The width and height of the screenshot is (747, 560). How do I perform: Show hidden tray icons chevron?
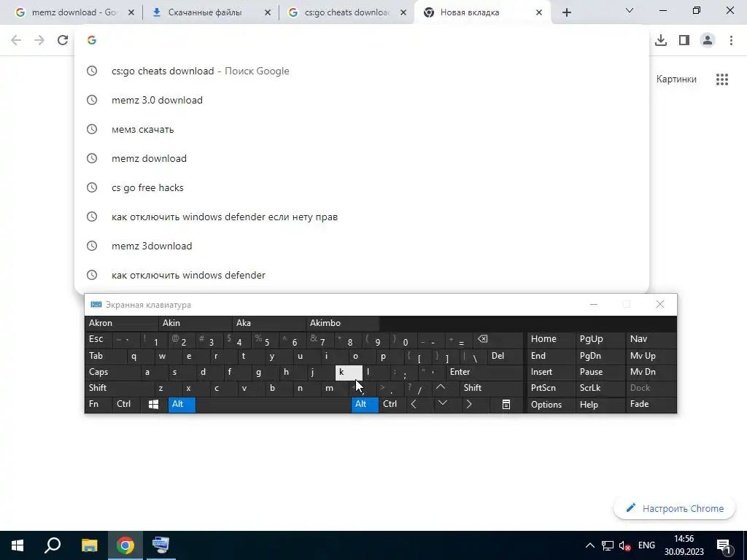(589, 545)
